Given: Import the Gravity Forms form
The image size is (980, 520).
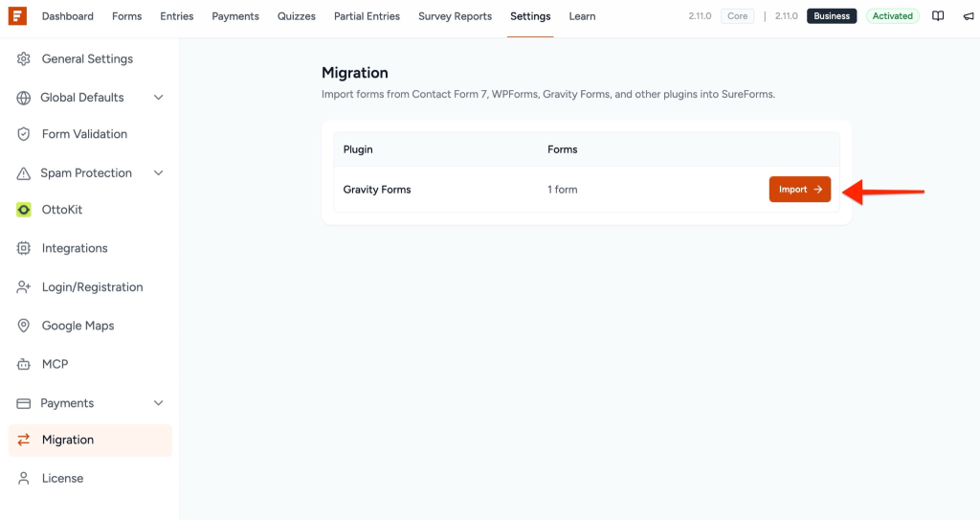Looking at the screenshot, I should (800, 189).
